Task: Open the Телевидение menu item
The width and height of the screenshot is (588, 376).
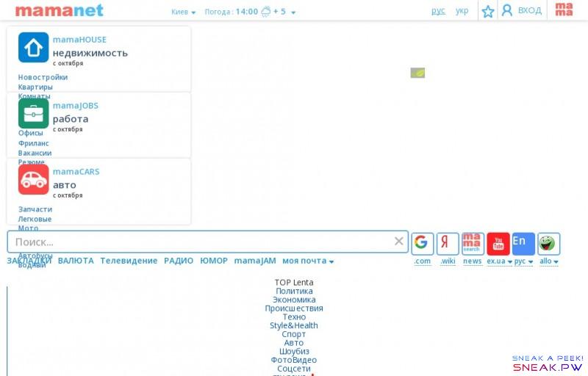Action: tap(129, 261)
